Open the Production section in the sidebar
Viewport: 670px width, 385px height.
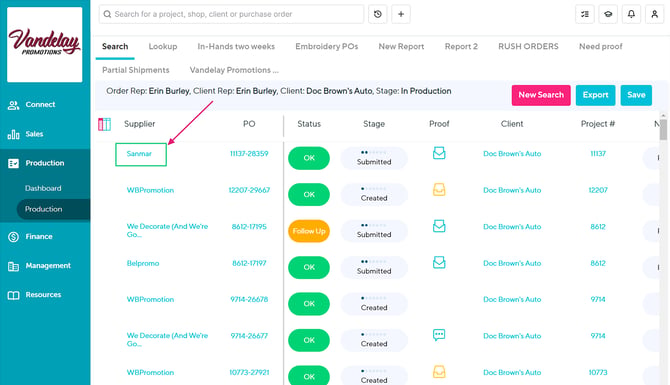pyautogui.click(x=45, y=163)
